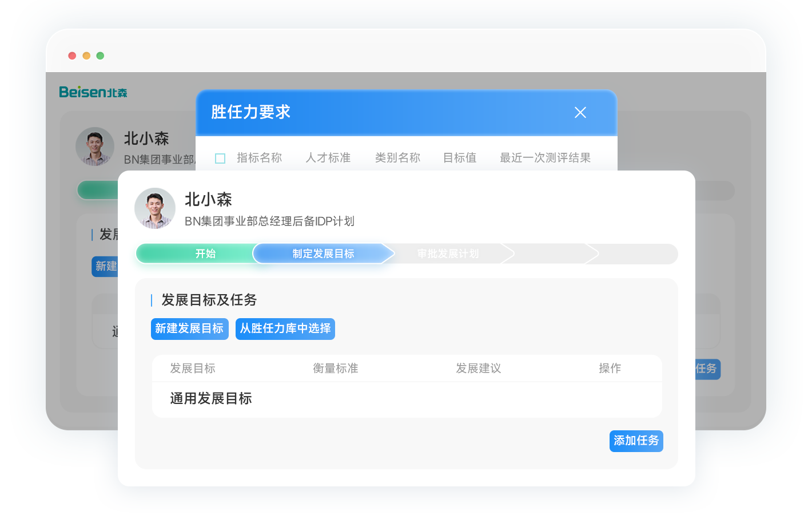The height and width of the screenshot is (515, 812).
Task: Select the 通用发展目标 row
Action: [x=211, y=398]
